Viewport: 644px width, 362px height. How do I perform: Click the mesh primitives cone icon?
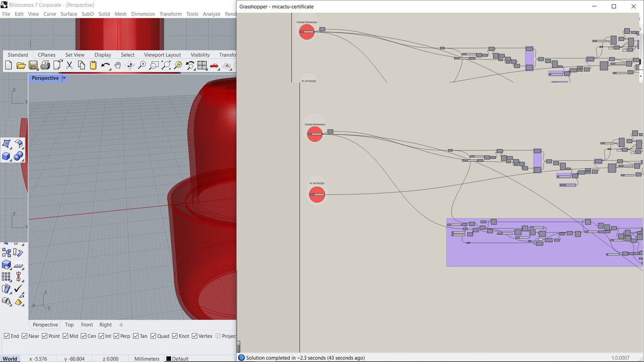click(6, 301)
